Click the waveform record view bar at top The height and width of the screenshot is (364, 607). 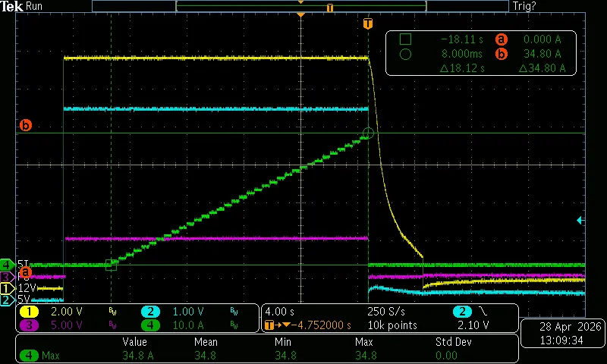pos(300,6)
